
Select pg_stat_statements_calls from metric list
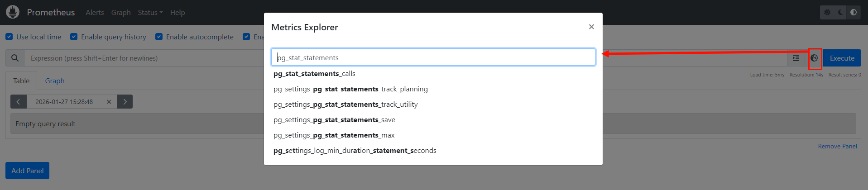pos(314,74)
